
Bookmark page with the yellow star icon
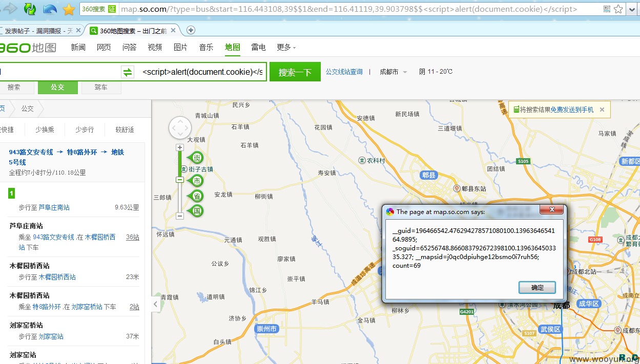click(x=69, y=9)
